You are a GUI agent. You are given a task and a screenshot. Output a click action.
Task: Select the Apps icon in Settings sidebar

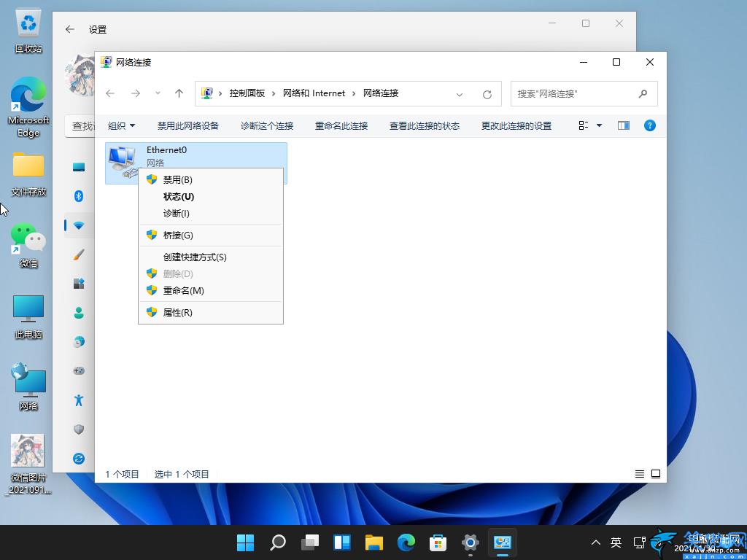(79, 284)
